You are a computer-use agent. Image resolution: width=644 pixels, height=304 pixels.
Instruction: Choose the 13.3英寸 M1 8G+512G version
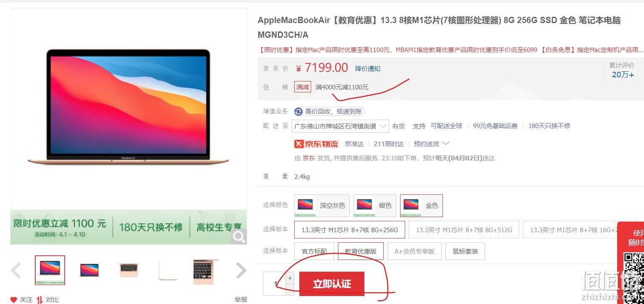pyautogui.click(x=464, y=230)
